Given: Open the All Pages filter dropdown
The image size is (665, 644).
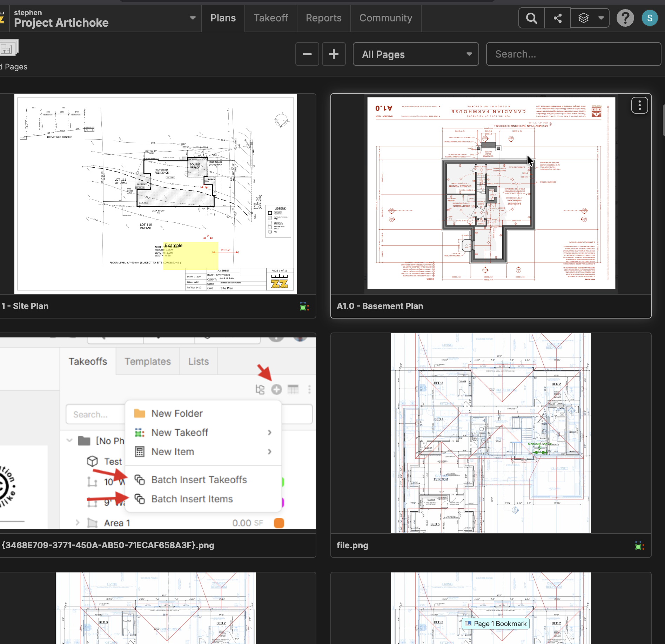Looking at the screenshot, I should (416, 54).
